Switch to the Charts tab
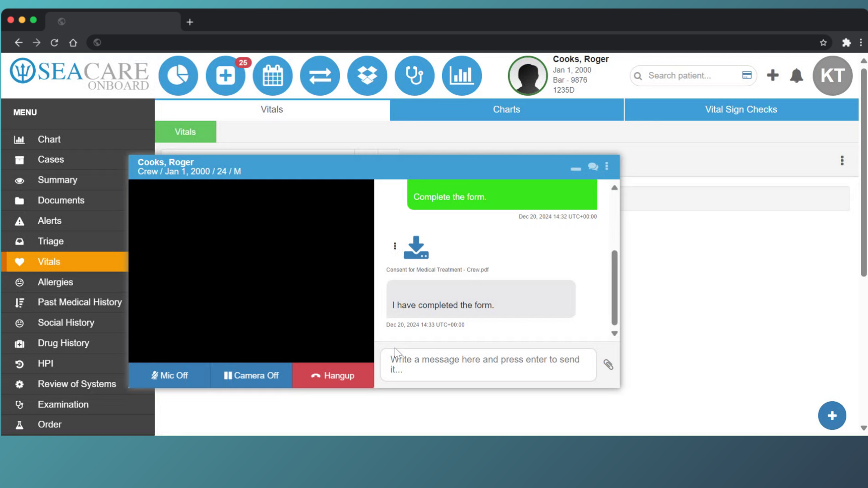 pyautogui.click(x=507, y=109)
